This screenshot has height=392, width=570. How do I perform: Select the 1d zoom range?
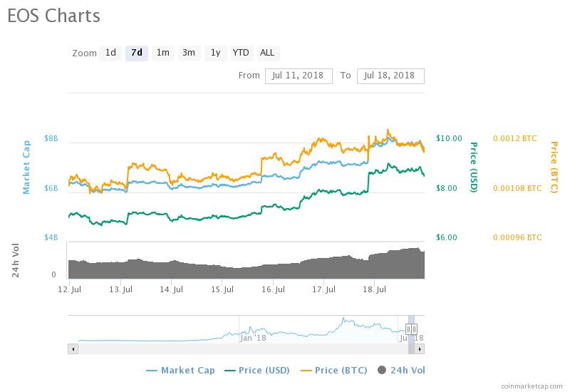click(x=110, y=53)
